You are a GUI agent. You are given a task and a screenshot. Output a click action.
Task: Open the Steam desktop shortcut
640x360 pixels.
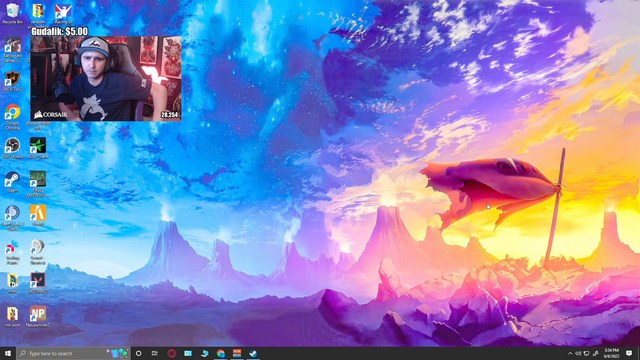[13, 182]
